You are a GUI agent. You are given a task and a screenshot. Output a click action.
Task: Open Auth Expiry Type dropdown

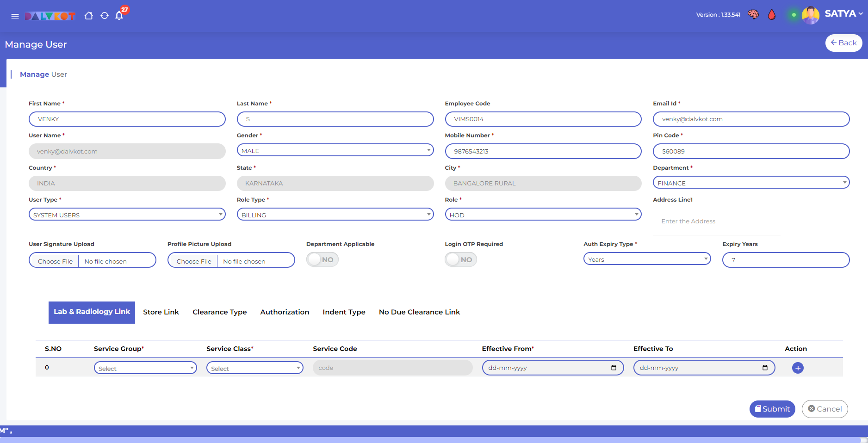pos(647,259)
